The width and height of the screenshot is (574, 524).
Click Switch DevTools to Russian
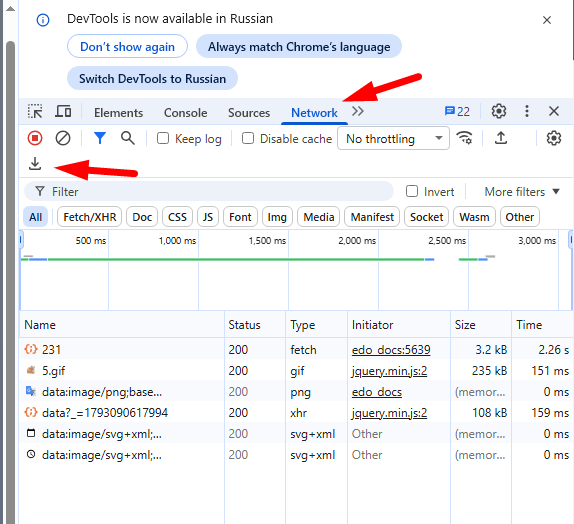click(x=152, y=78)
